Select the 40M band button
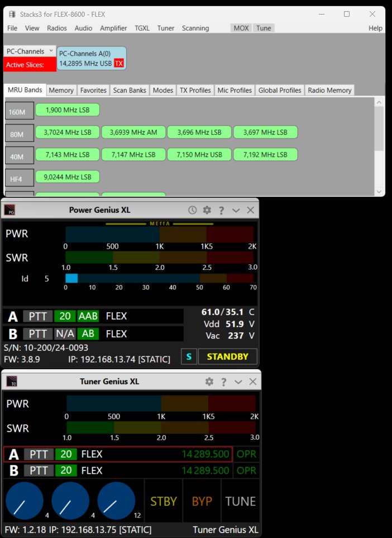This screenshot has width=392, height=538. [20, 155]
